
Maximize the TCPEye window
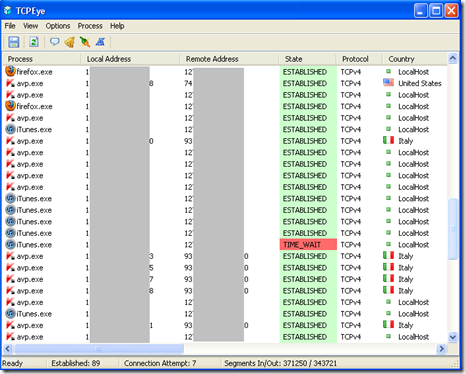click(436, 11)
